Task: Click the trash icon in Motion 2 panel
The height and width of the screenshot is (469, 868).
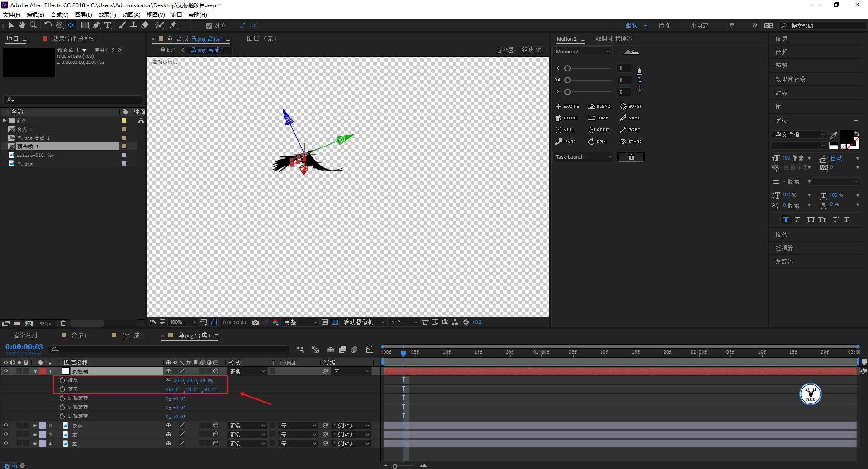Action: tap(631, 157)
